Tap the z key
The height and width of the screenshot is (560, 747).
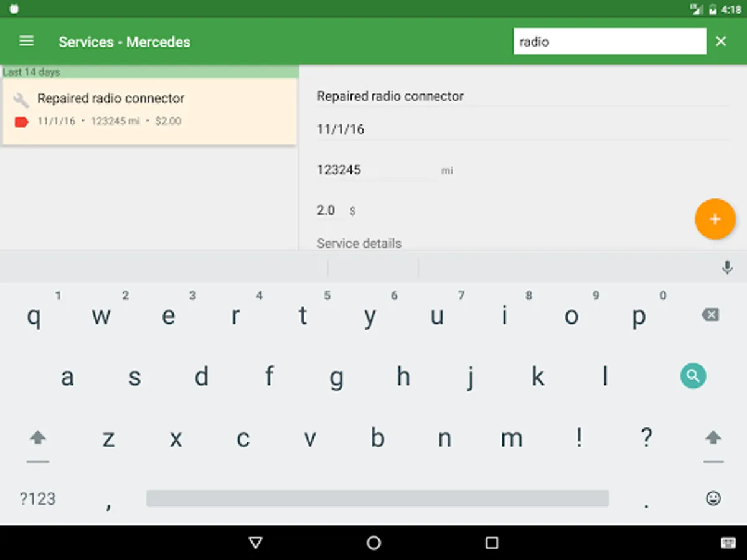pos(108,438)
